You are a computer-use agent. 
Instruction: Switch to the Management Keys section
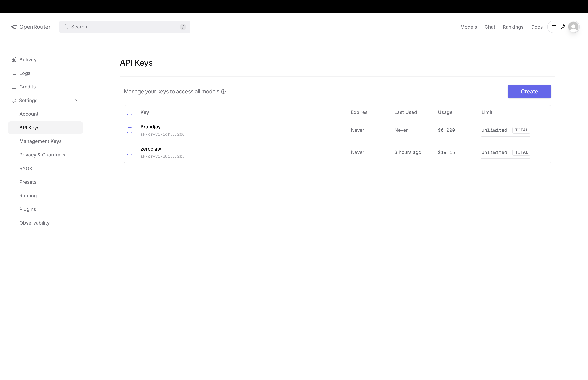40,141
